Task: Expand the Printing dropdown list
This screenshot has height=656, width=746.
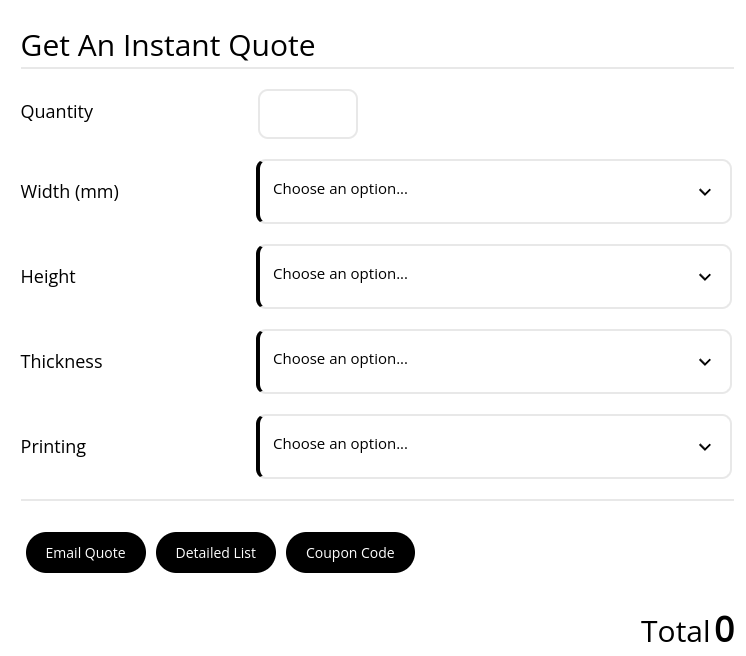Action: point(493,447)
